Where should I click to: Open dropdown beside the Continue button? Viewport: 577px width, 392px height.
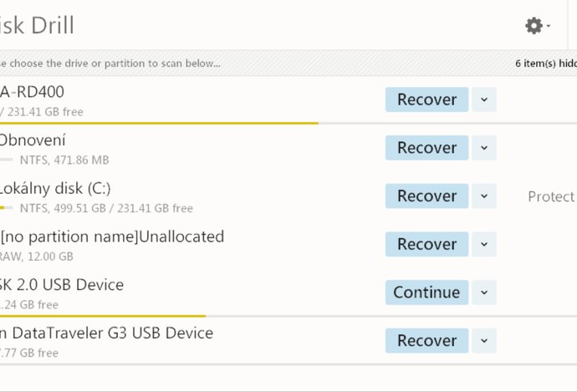[x=484, y=293]
